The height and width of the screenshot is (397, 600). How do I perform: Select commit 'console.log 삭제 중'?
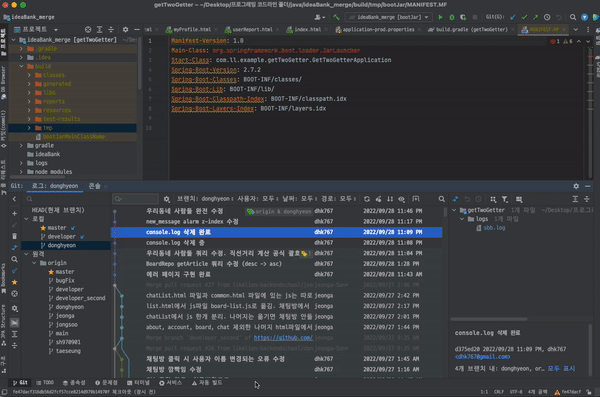pos(276,243)
